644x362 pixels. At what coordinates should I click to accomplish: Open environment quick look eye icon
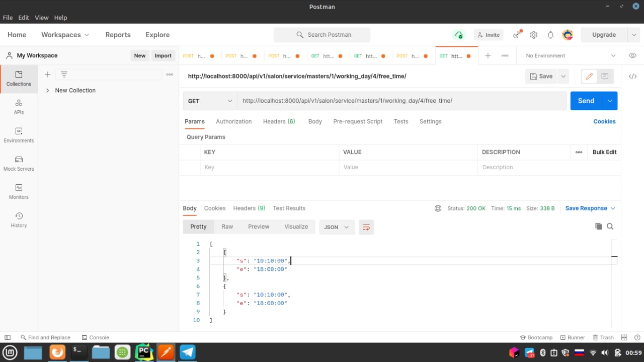click(x=632, y=55)
